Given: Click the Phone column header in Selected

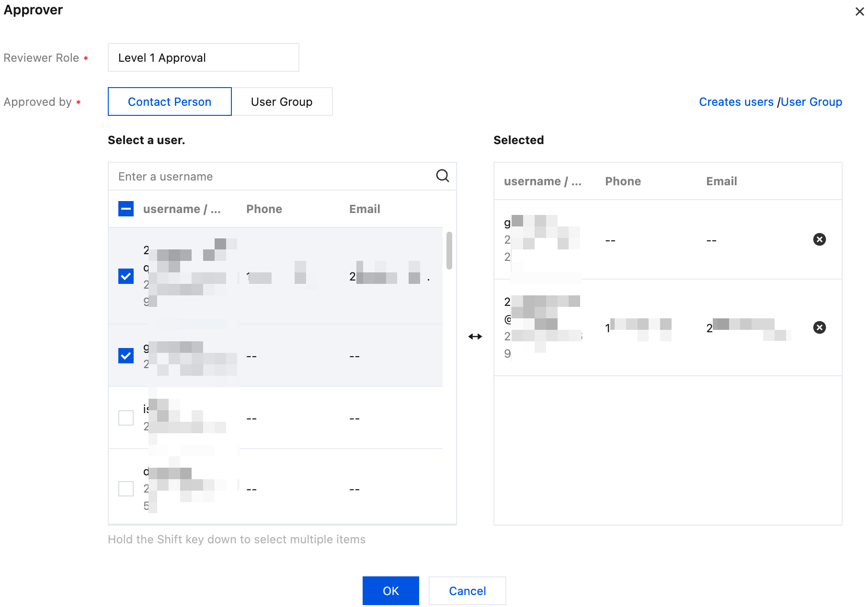Looking at the screenshot, I should click(623, 181).
